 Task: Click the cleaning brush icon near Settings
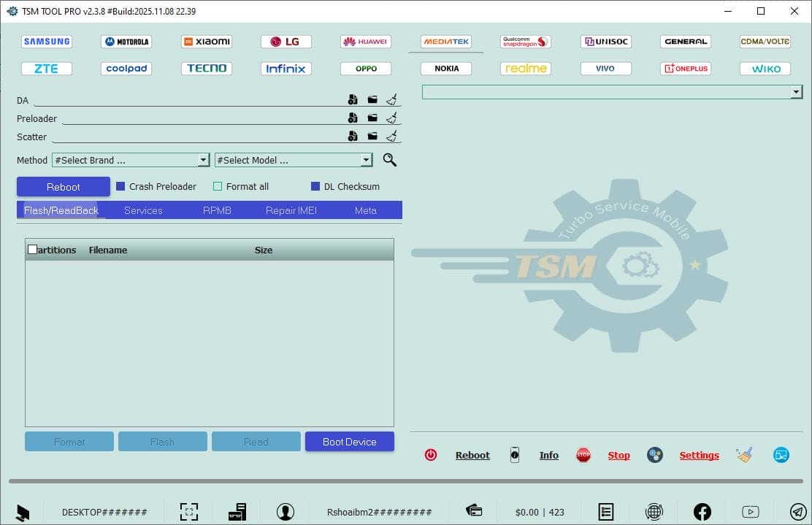[744, 454]
